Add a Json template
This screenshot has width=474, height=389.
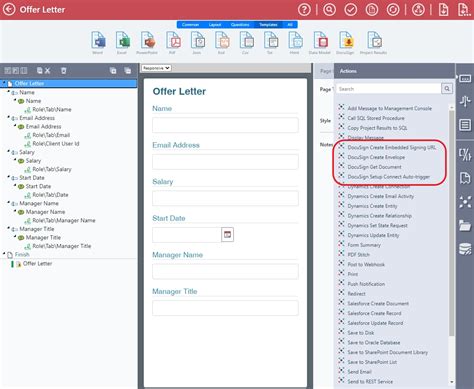click(197, 43)
